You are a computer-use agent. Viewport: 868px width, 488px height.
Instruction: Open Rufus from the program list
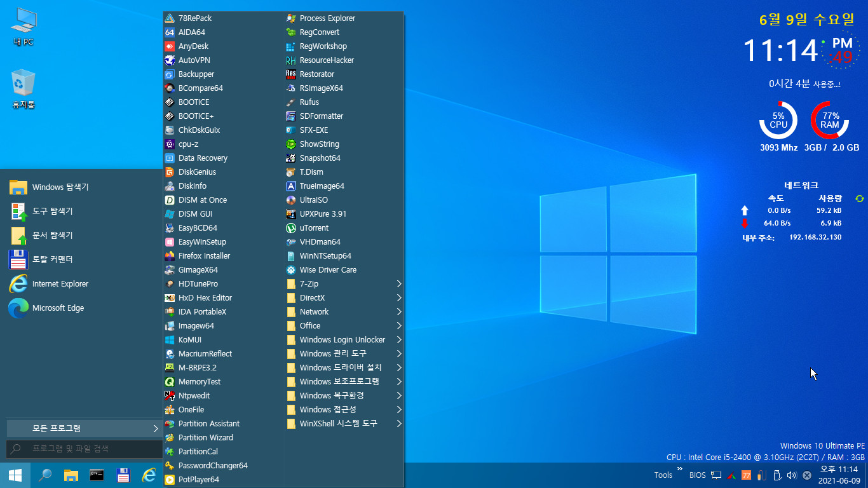pyautogui.click(x=344, y=102)
